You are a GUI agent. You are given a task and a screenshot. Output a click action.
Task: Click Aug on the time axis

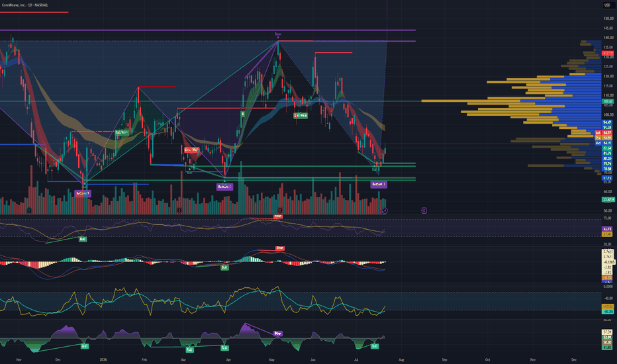tap(401, 359)
